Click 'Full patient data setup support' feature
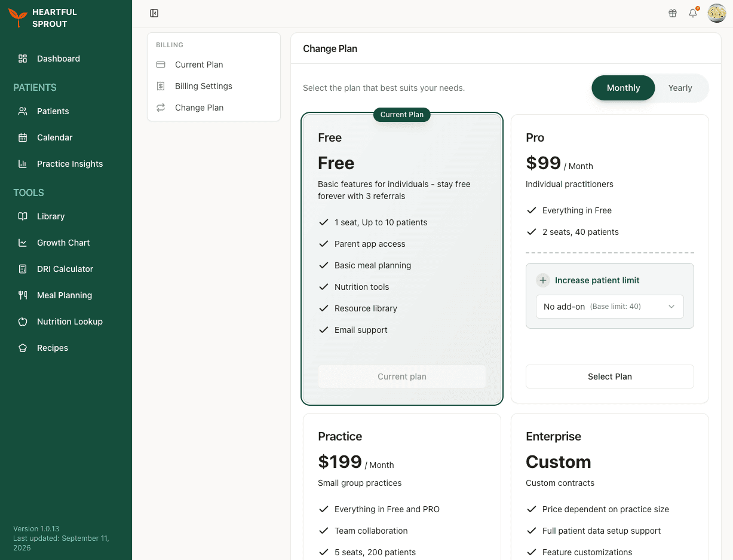733x560 pixels. pyautogui.click(x=602, y=531)
